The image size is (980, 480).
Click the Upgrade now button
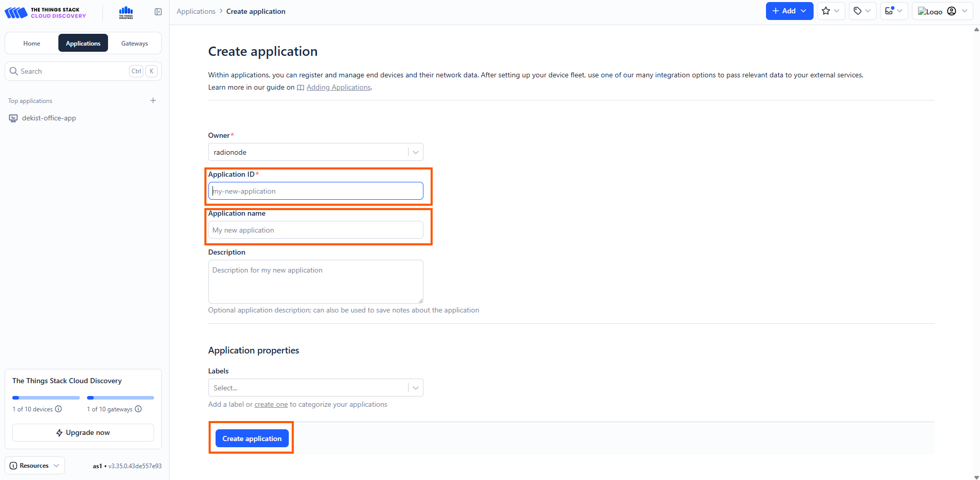coord(83,432)
